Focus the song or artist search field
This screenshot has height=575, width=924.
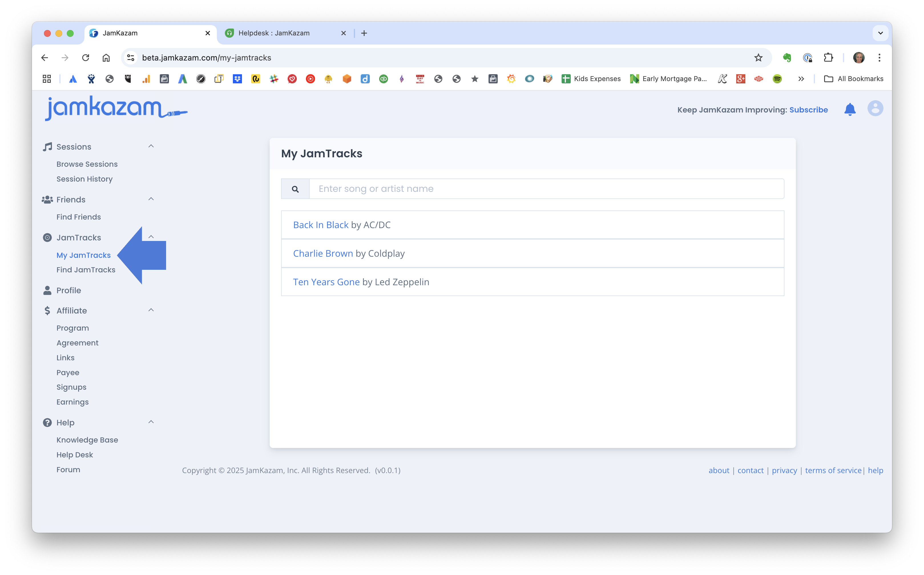point(546,189)
